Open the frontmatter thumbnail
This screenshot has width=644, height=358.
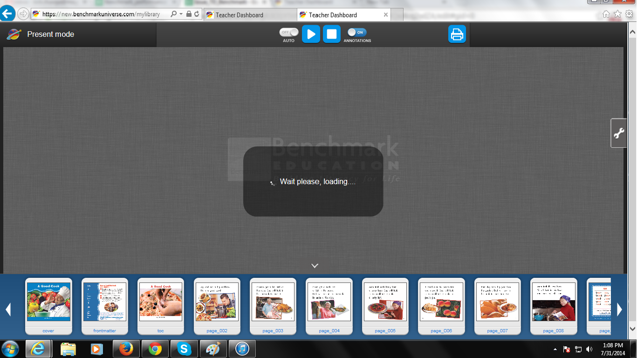click(x=105, y=306)
